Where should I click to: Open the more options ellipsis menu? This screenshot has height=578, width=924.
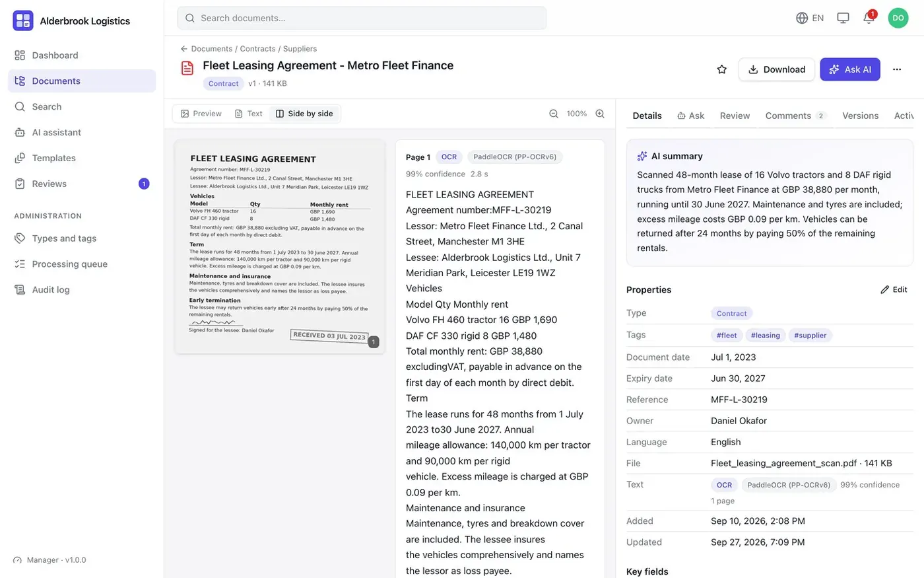pyautogui.click(x=897, y=69)
